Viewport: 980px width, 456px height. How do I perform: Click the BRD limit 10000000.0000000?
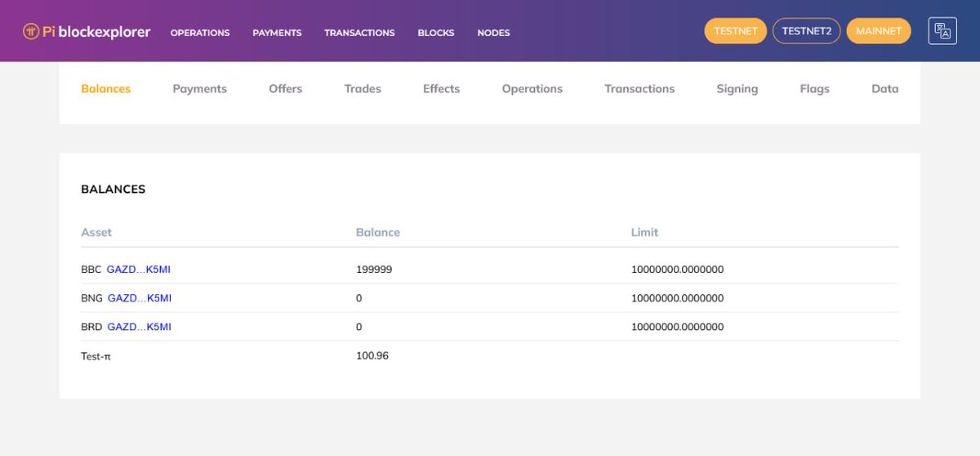click(678, 326)
